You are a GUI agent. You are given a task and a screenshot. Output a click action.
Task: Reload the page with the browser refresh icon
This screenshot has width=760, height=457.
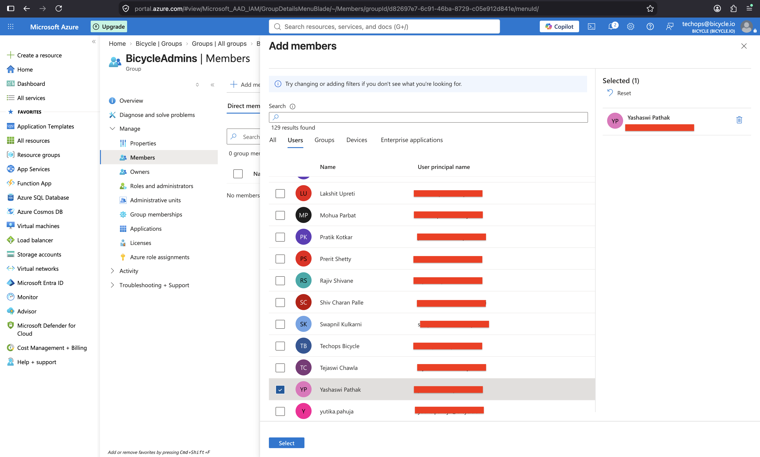point(59,8)
